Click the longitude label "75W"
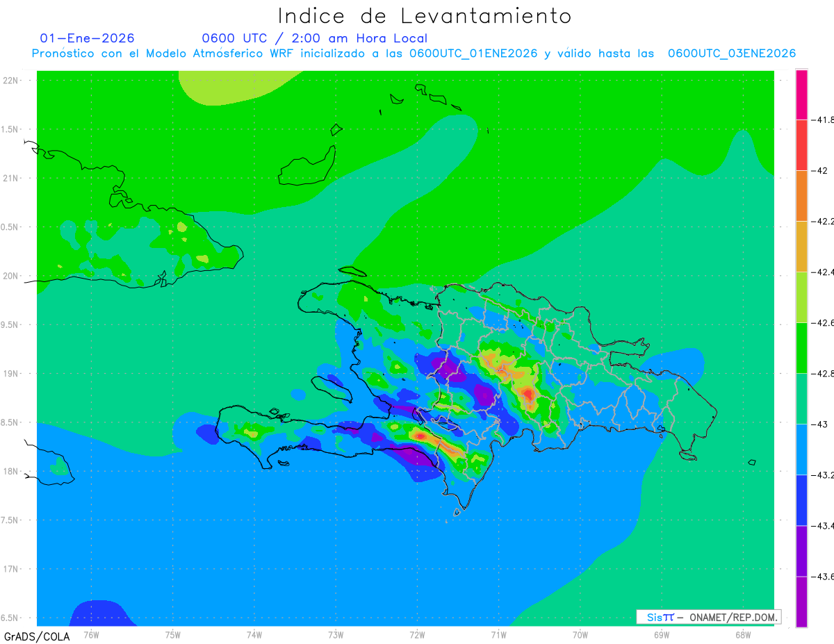The image size is (834, 644). 172,634
